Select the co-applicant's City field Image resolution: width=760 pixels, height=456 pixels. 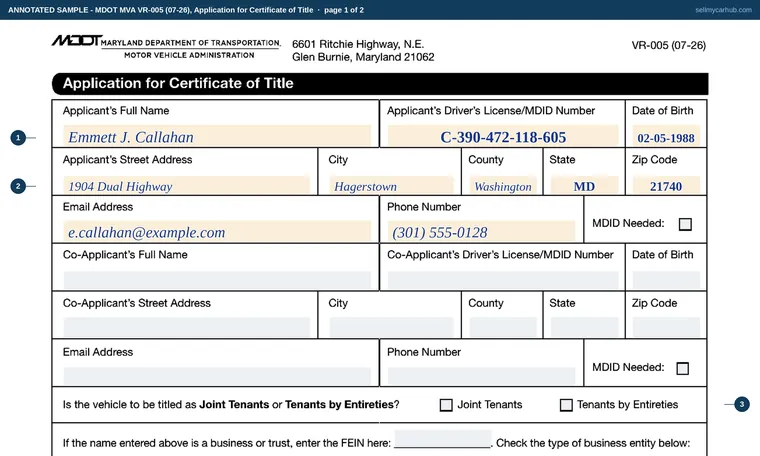click(391, 327)
